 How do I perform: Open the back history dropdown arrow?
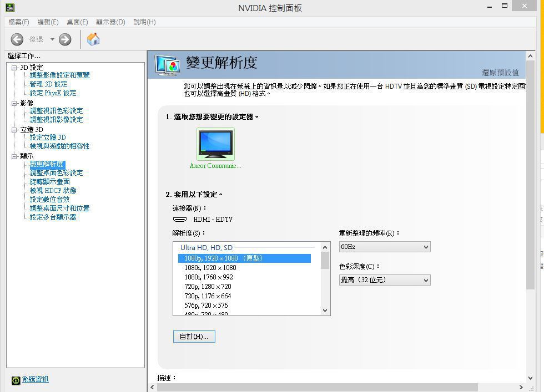click(x=52, y=39)
